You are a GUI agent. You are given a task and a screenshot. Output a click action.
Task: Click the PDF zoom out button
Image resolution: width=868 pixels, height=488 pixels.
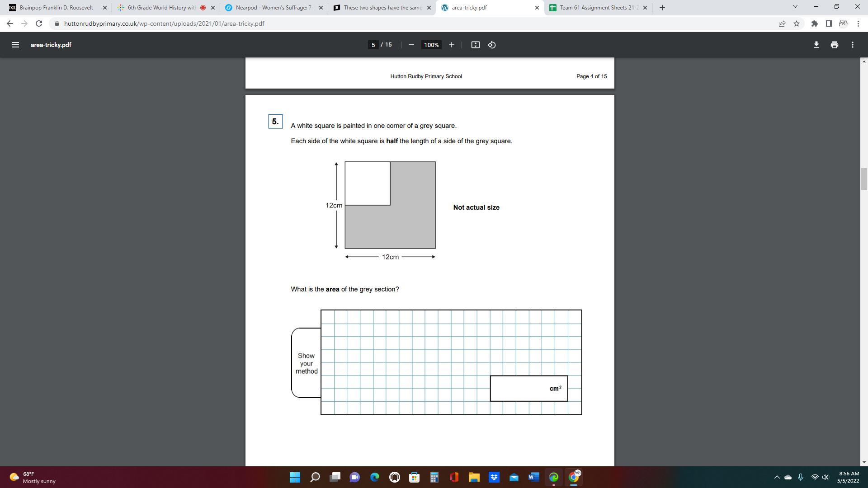[x=411, y=45]
